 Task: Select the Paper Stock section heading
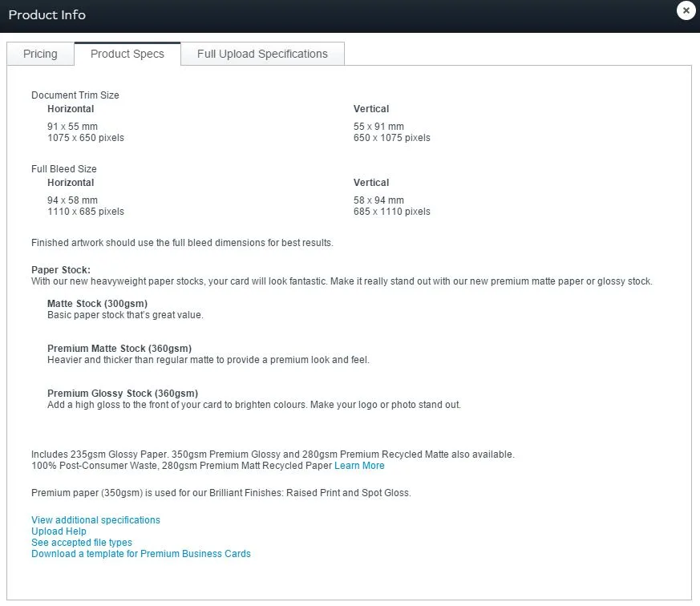pyautogui.click(x=62, y=269)
